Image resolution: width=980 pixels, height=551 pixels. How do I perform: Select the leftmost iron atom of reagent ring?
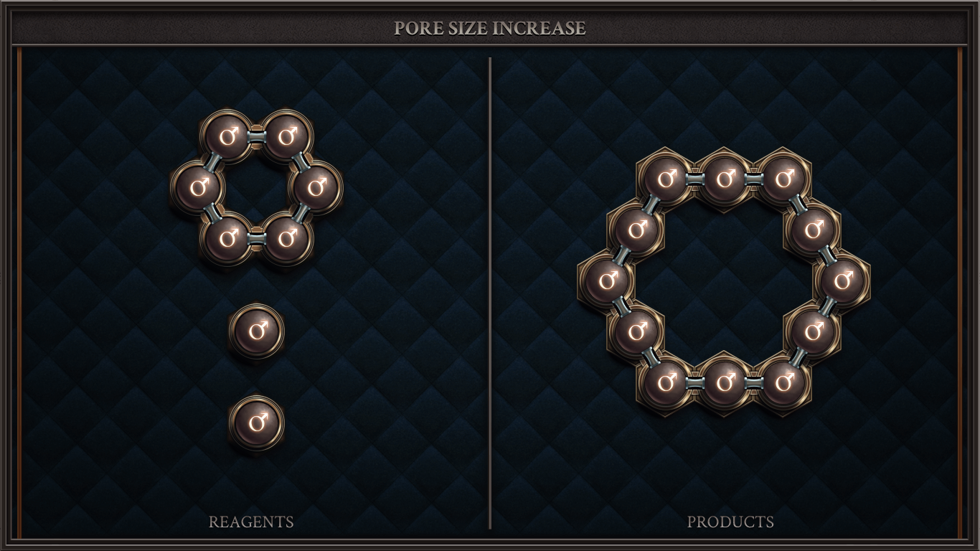pos(197,187)
